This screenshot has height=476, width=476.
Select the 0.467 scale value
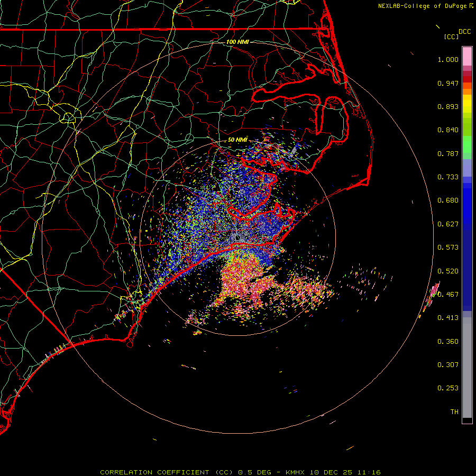(x=448, y=295)
